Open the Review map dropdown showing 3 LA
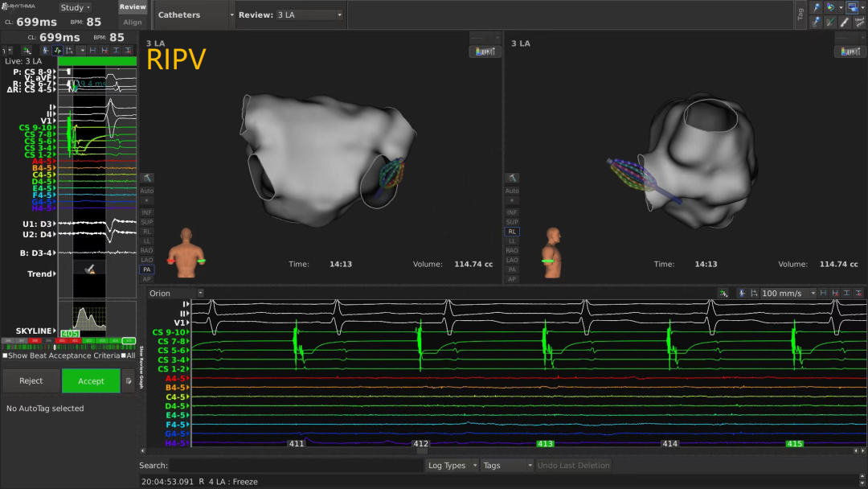The image size is (868, 489). click(x=309, y=15)
